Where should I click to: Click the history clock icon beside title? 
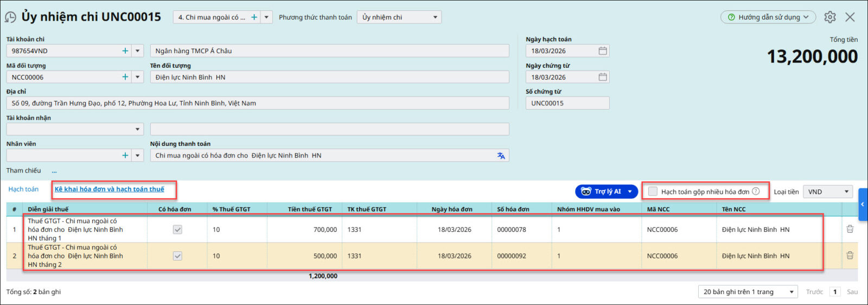[x=10, y=17]
